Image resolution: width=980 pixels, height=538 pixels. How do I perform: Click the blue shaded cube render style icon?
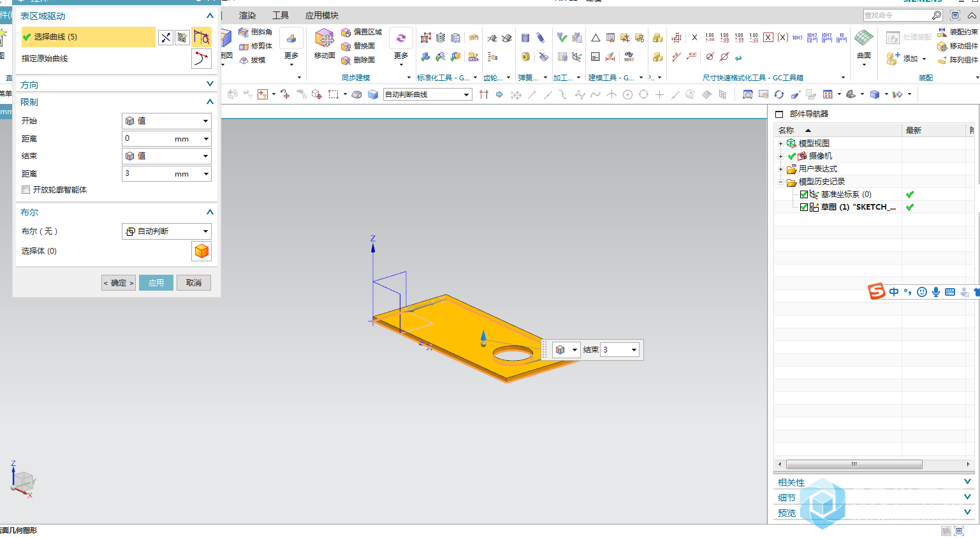pyautogui.click(x=875, y=94)
